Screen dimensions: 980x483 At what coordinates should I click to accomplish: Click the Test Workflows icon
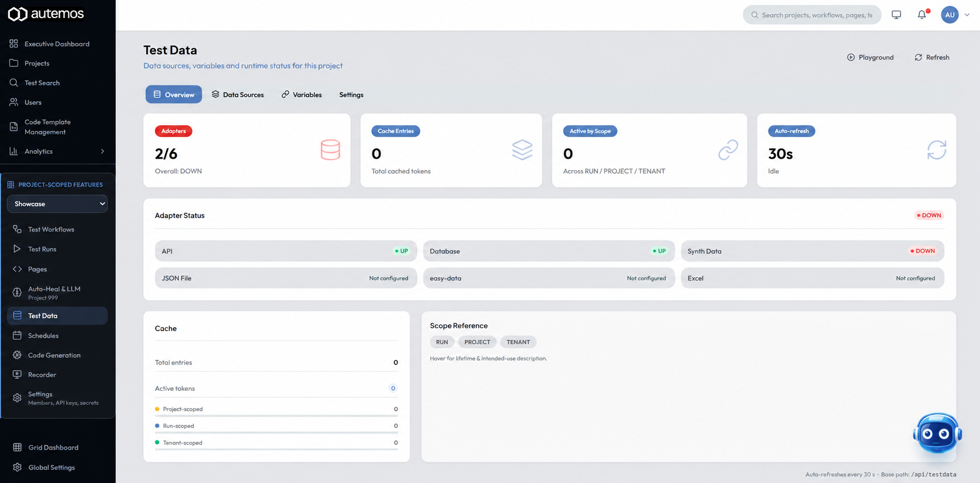click(17, 229)
